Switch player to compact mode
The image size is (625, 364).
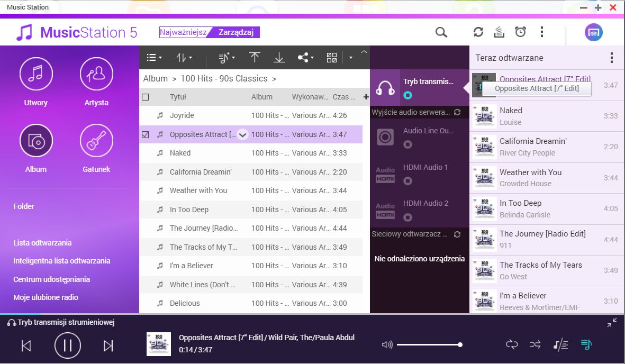click(612, 323)
